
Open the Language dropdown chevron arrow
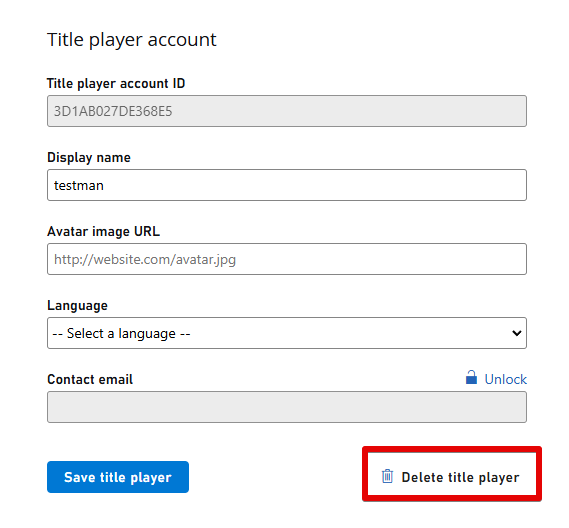[x=516, y=333]
